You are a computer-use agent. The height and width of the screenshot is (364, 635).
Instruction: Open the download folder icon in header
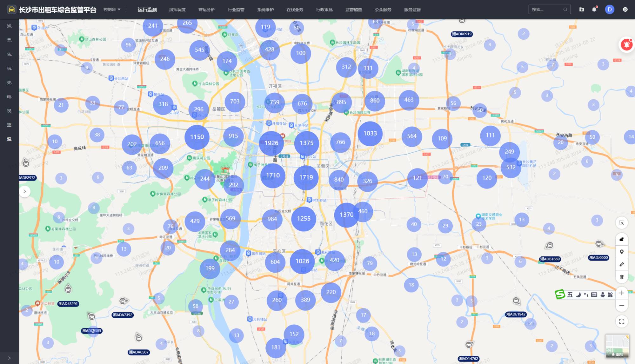(x=582, y=10)
